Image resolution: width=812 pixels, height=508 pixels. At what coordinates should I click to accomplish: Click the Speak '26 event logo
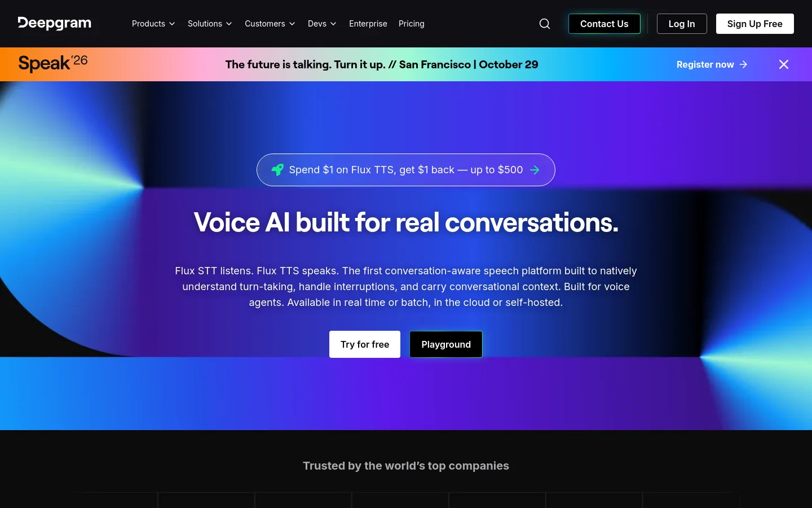point(53,63)
